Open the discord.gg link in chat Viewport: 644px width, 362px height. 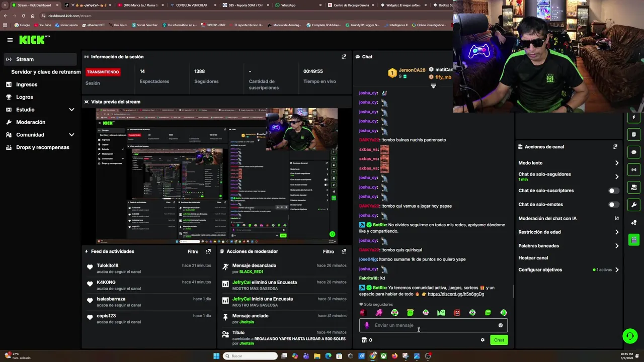[456, 294]
